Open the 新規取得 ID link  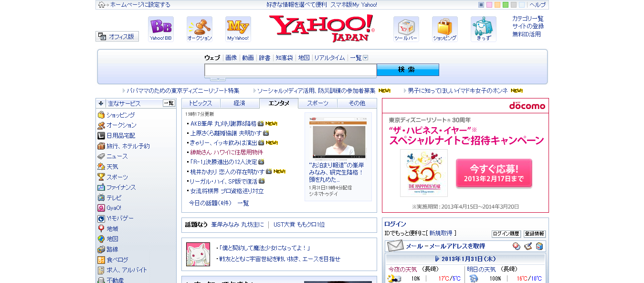441,233
